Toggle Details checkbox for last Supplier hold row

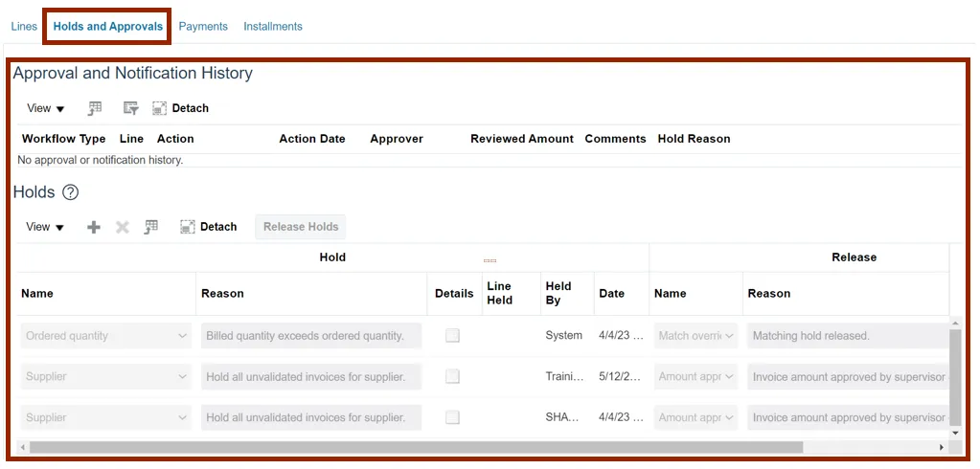(452, 417)
